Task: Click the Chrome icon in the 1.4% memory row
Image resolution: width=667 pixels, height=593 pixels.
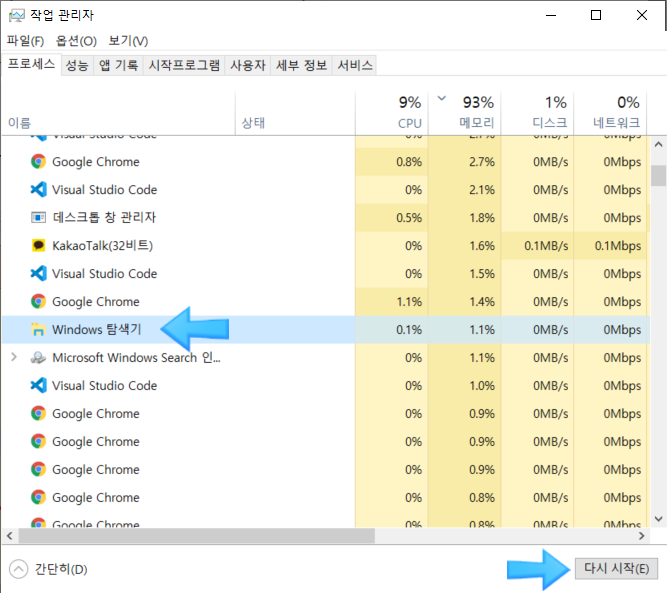Action: (38, 301)
